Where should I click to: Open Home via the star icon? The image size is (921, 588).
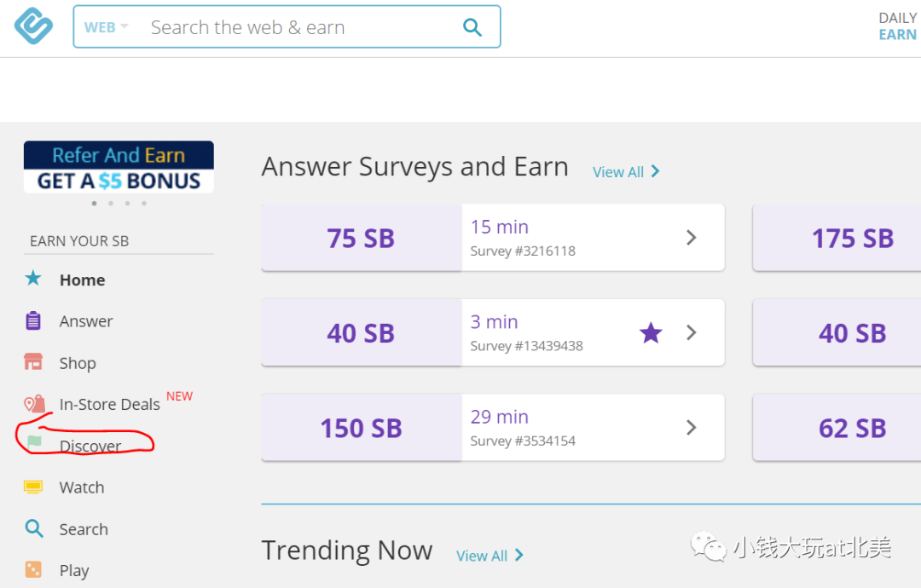click(33, 278)
